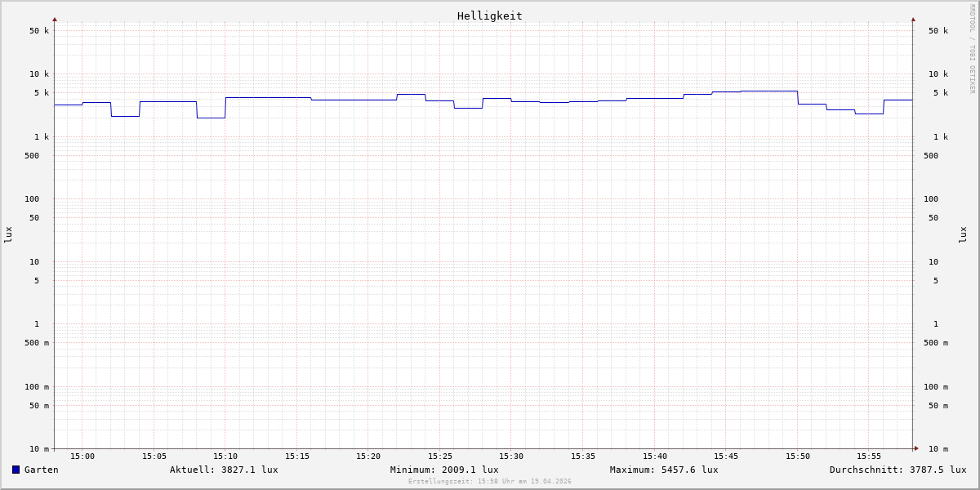Viewport: 980px width, 490px height.
Task: Select the Garten legend label
Action: (x=41, y=470)
